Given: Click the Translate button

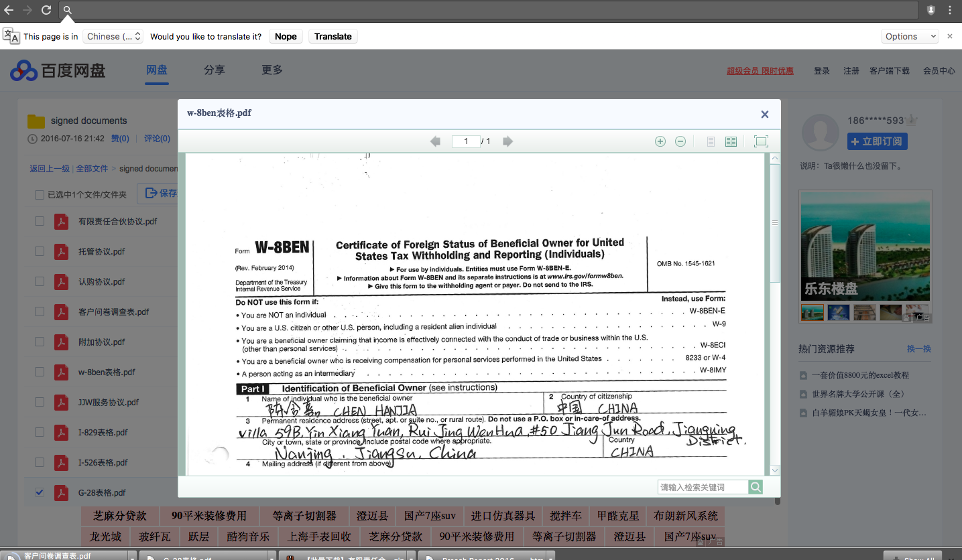Looking at the screenshot, I should [x=333, y=36].
